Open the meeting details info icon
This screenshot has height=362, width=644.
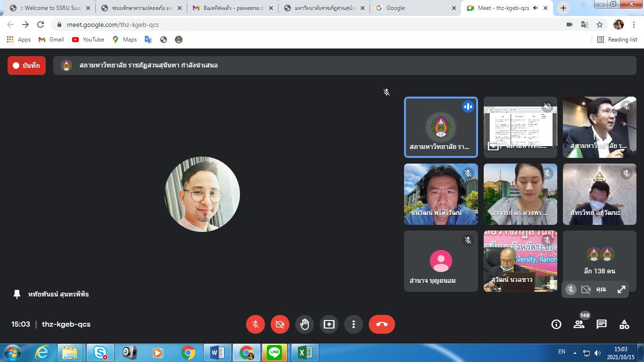556,324
